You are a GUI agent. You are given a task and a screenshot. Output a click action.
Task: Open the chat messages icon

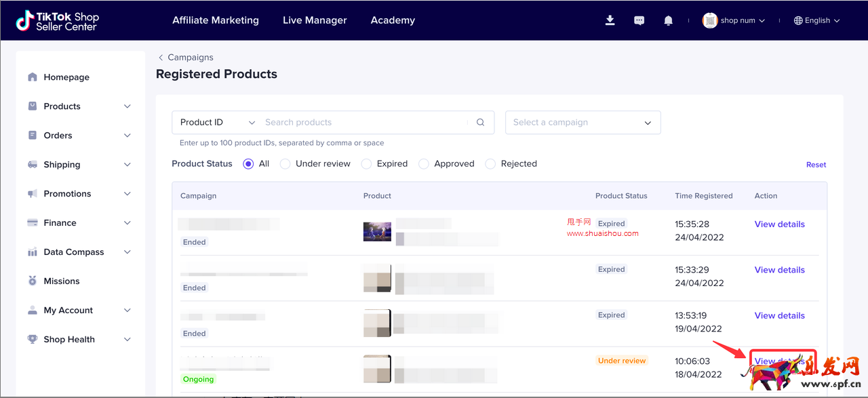(x=639, y=20)
